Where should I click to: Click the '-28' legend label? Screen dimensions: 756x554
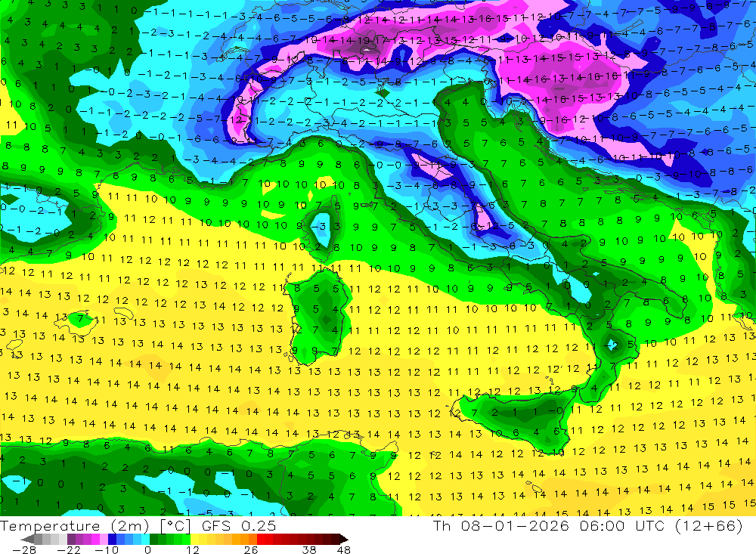[x=24, y=550]
